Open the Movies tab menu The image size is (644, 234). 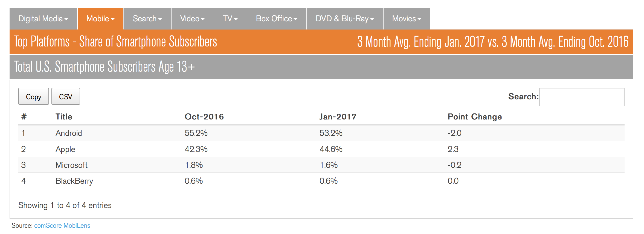[x=407, y=19]
